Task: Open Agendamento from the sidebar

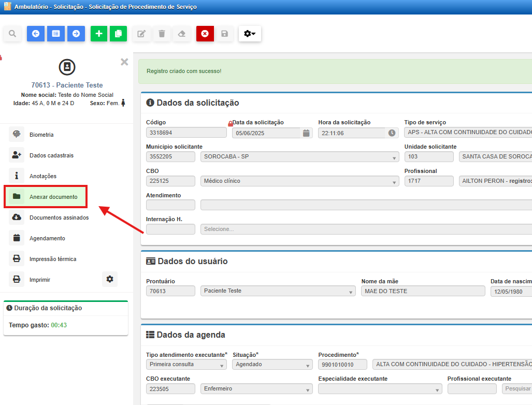Action: coord(47,238)
